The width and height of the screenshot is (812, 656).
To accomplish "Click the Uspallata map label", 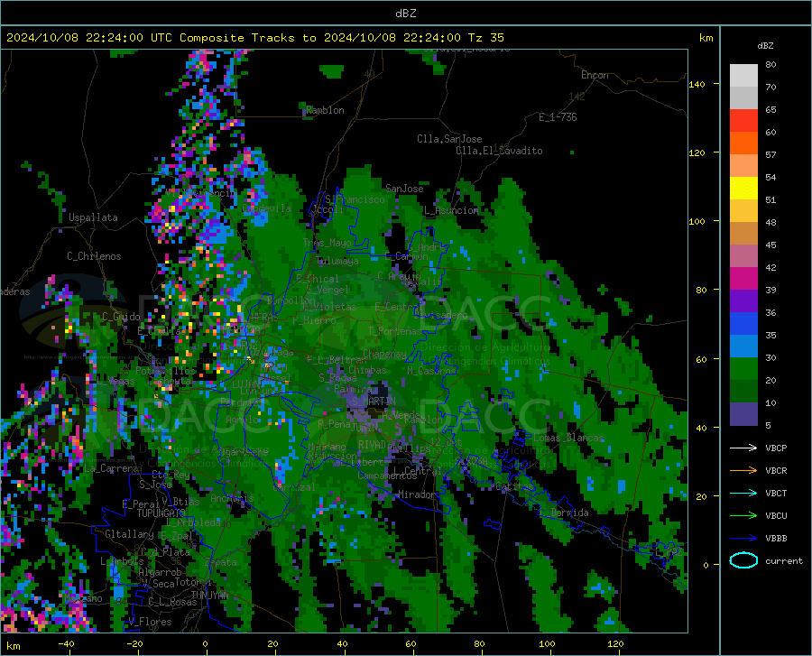I will [x=93, y=217].
